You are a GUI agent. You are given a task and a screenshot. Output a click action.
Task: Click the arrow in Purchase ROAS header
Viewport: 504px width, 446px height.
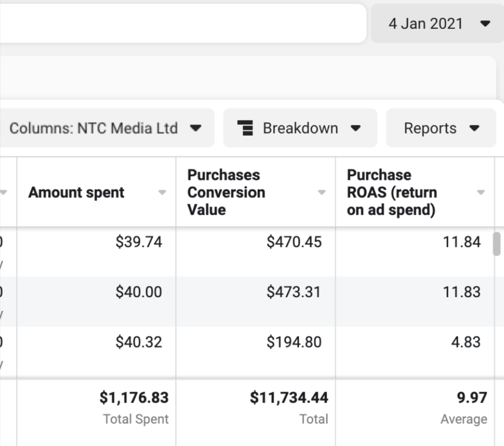[x=480, y=192]
